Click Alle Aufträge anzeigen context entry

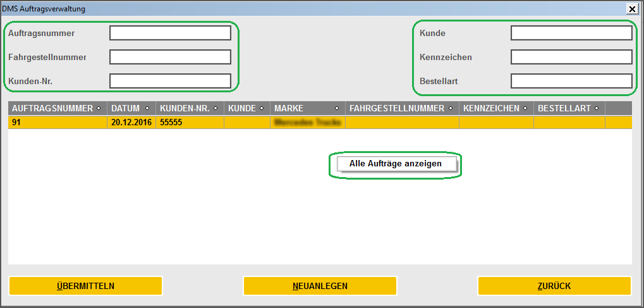(396, 164)
